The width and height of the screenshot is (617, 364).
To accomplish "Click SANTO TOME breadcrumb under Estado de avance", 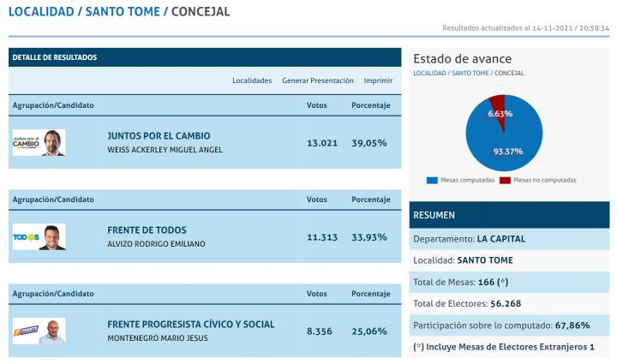I will pyautogui.click(x=470, y=73).
